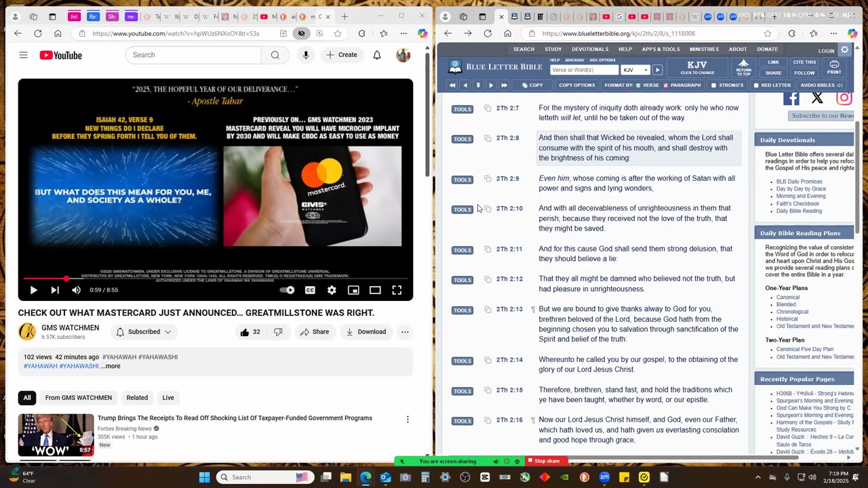Click the BLB page vertical scrollbar
This screenshot has height=488, width=868.
[857, 176]
